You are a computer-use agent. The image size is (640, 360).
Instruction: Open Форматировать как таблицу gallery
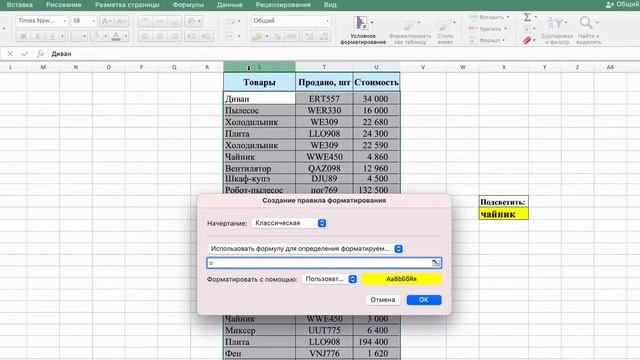(x=410, y=30)
